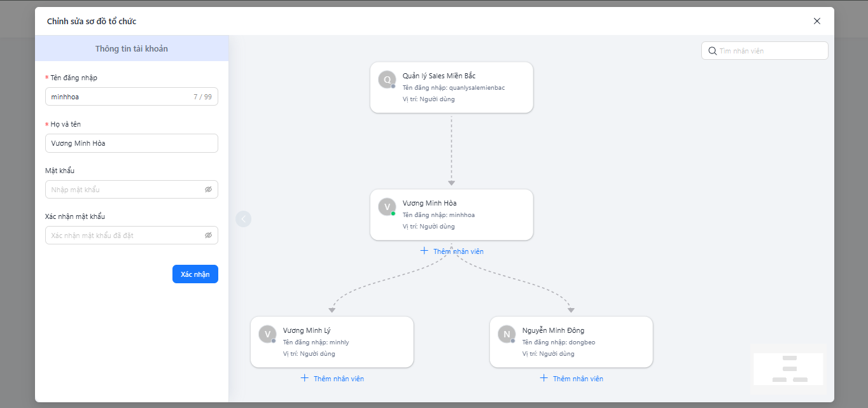Click Nguyễn Minh Đông's N avatar icon
This screenshot has width=868, height=408.
(x=507, y=334)
